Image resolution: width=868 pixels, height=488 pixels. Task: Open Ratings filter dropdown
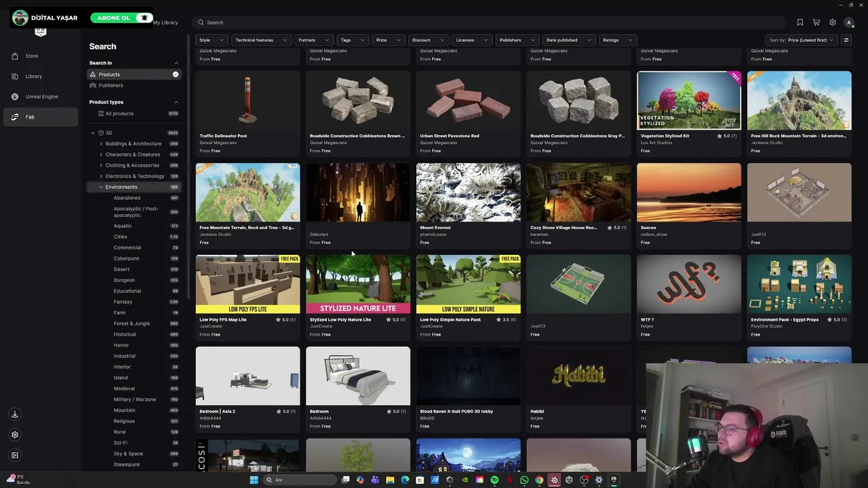[617, 40]
